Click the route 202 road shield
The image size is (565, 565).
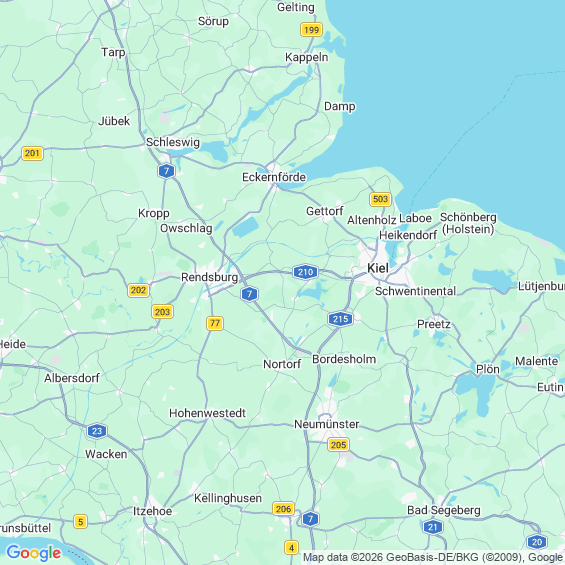click(x=138, y=290)
